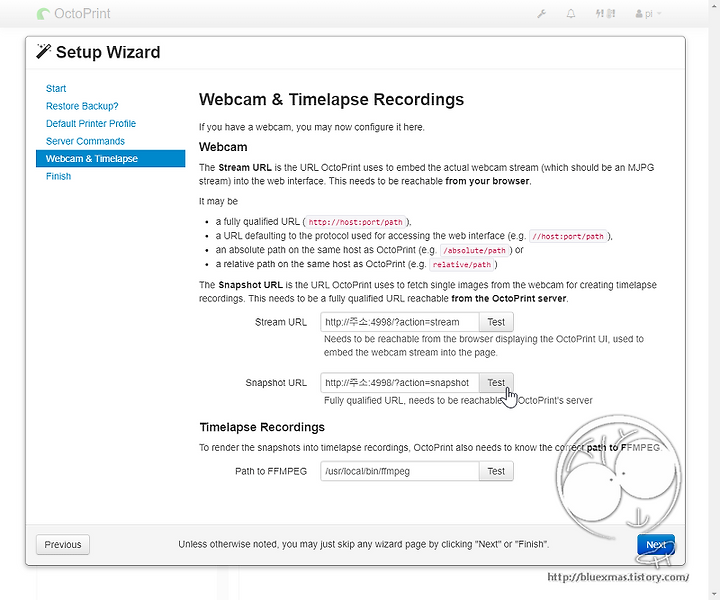Open the Restore Backup? step
This screenshot has width=720, height=600.
[82, 106]
